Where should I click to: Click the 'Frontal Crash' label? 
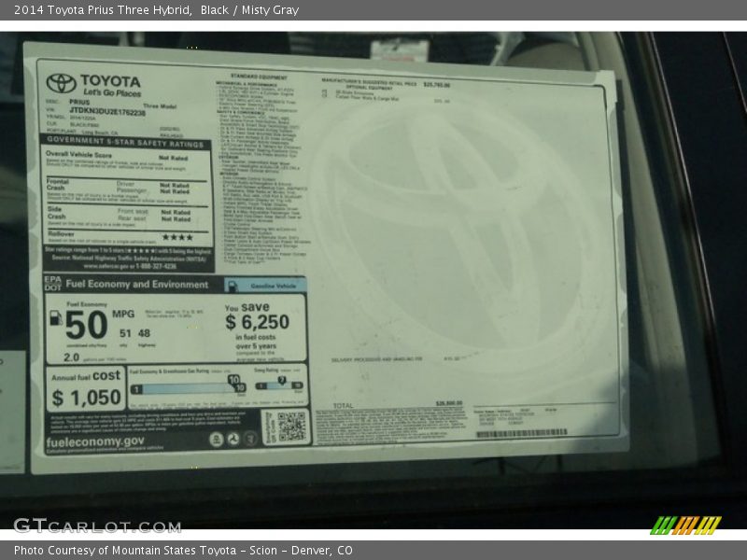(58, 184)
